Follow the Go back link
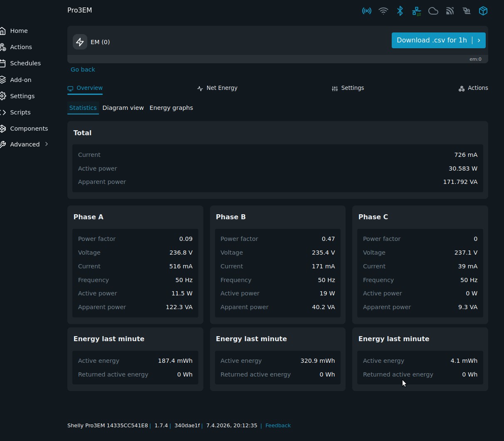Screen dimensions: 504x441 (x=83, y=69)
